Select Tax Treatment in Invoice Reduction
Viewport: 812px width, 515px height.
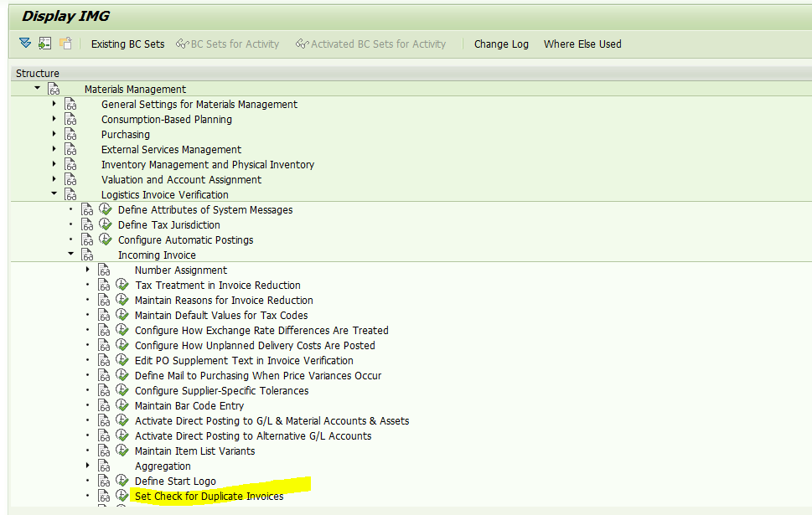[217, 285]
